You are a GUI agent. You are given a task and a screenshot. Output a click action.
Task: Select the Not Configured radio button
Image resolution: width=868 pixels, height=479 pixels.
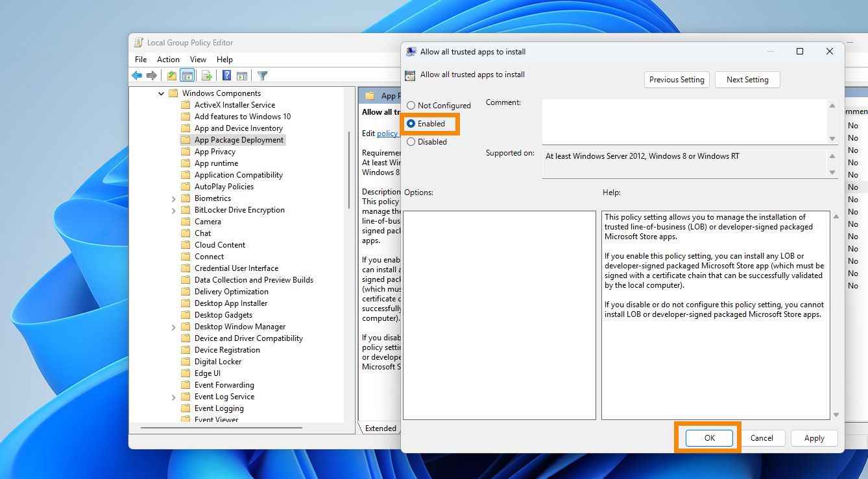pos(411,106)
